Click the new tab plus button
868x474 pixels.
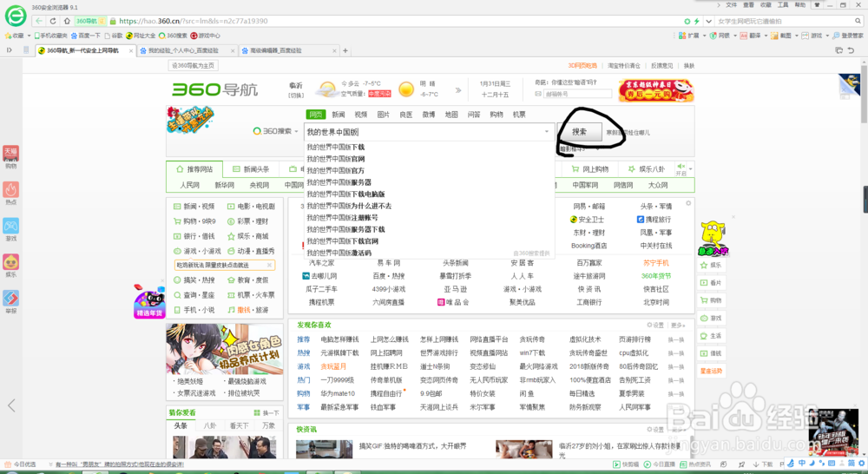[x=345, y=50]
